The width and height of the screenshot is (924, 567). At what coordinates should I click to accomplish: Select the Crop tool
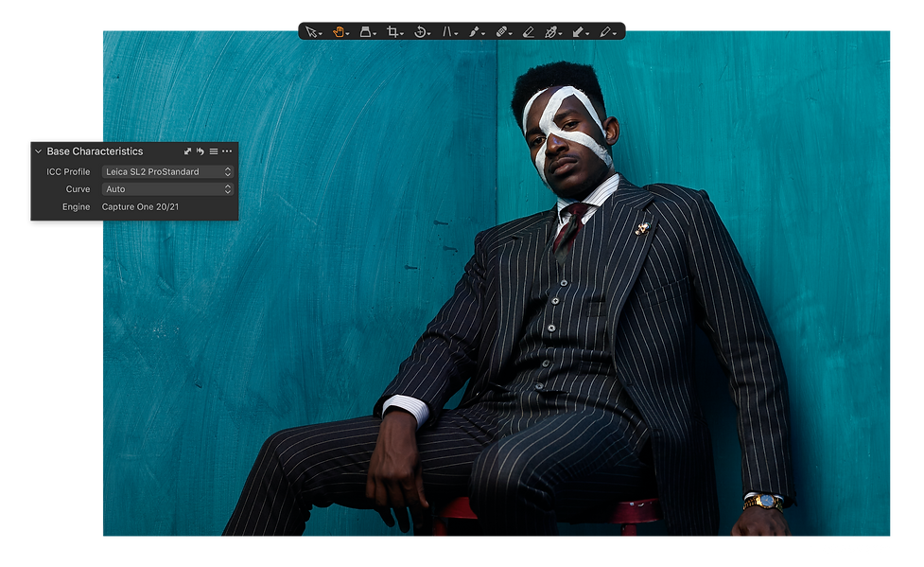[392, 32]
